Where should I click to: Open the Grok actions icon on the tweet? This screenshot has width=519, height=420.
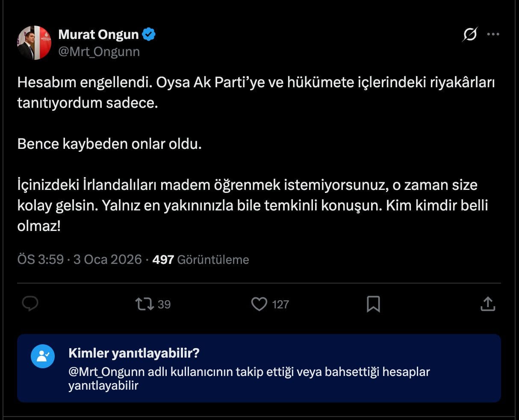(469, 34)
